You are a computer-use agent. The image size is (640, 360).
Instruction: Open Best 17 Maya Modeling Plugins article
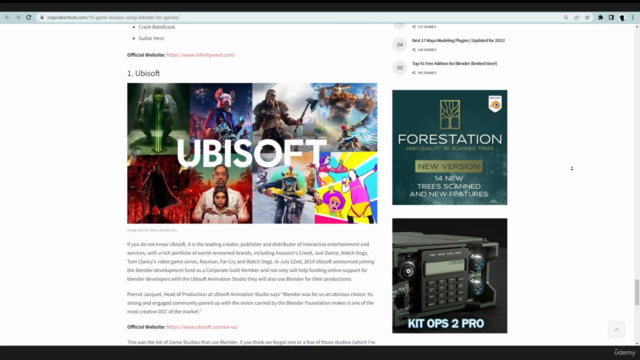(x=458, y=40)
